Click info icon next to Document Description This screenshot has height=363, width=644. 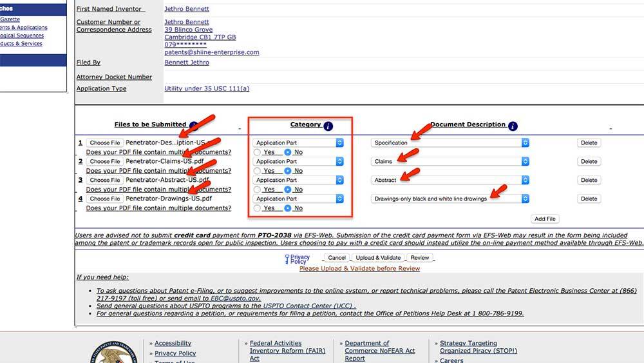pyautogui.click(x=513, y=126)
